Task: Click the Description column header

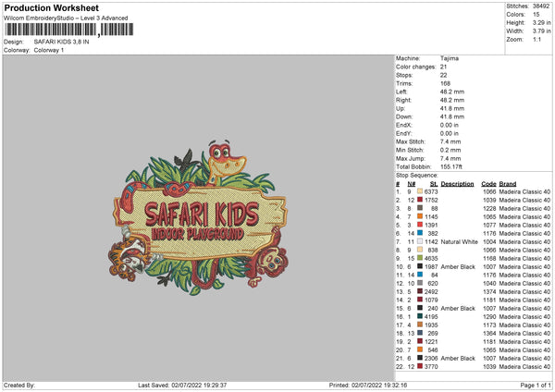Action: (x=457, y=184)
